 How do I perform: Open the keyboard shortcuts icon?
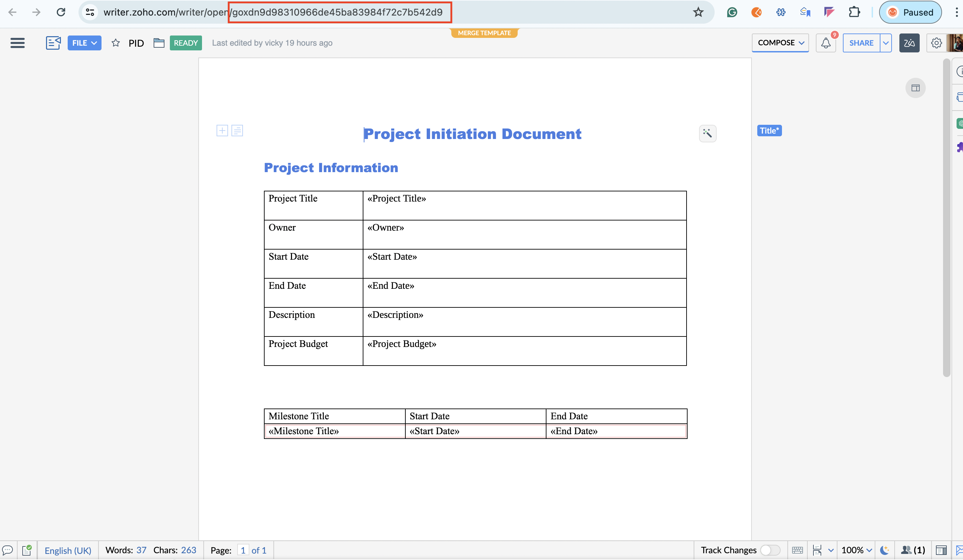[x=797, y=550]
